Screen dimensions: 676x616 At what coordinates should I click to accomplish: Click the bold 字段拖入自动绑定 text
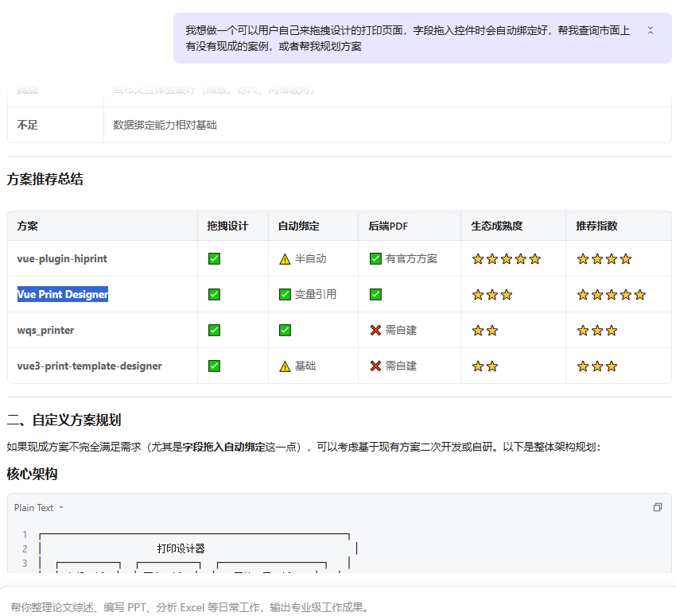point(223,447)
